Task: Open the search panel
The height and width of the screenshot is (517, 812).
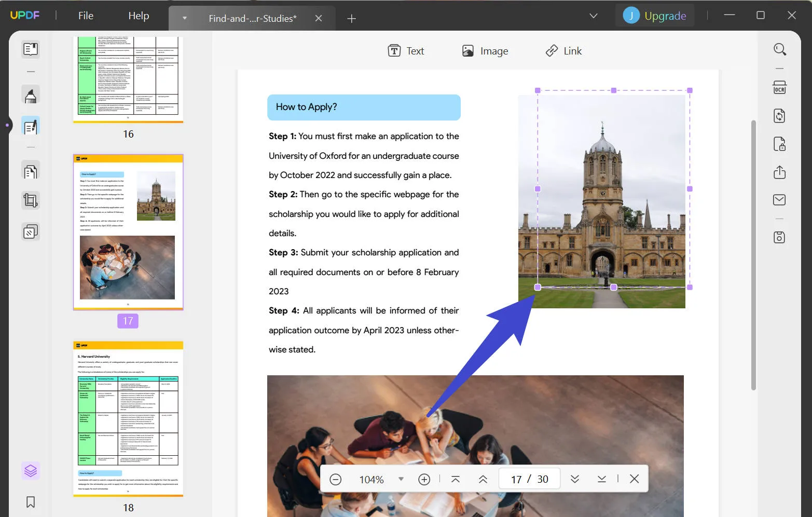Action: pyautogui.click(x=780, y=49)
